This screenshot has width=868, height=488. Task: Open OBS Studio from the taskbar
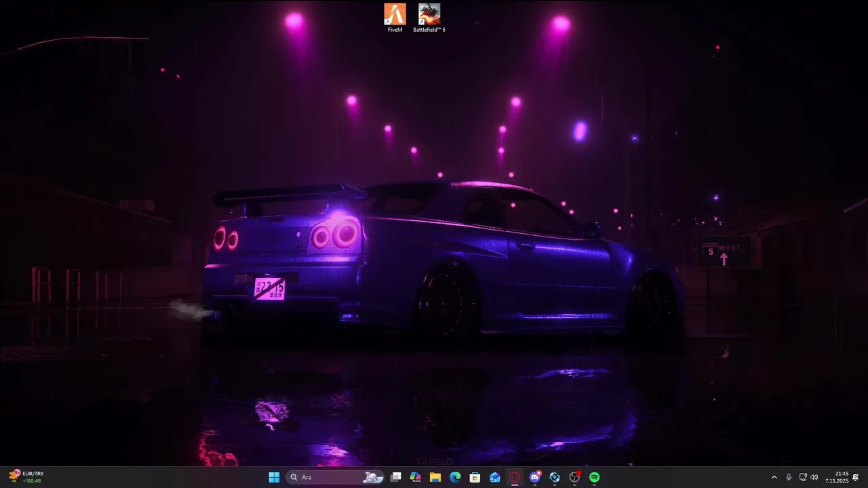point(575,477)
